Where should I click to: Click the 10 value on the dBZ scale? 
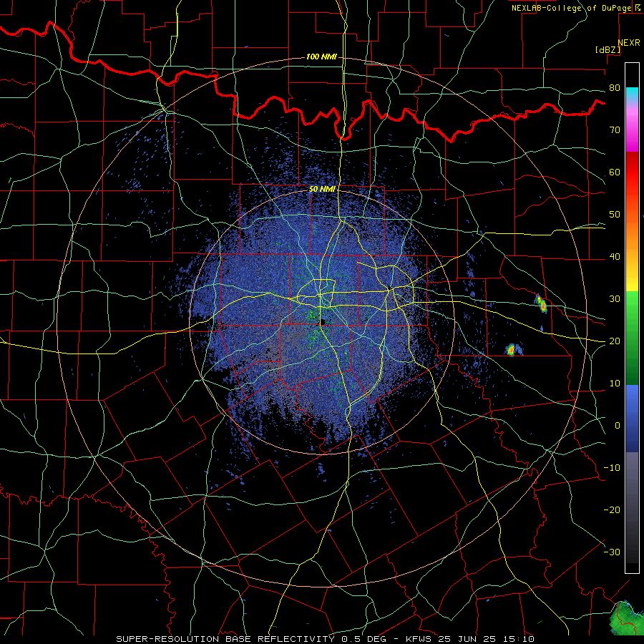pyautogui.click(x=615, y=384)
